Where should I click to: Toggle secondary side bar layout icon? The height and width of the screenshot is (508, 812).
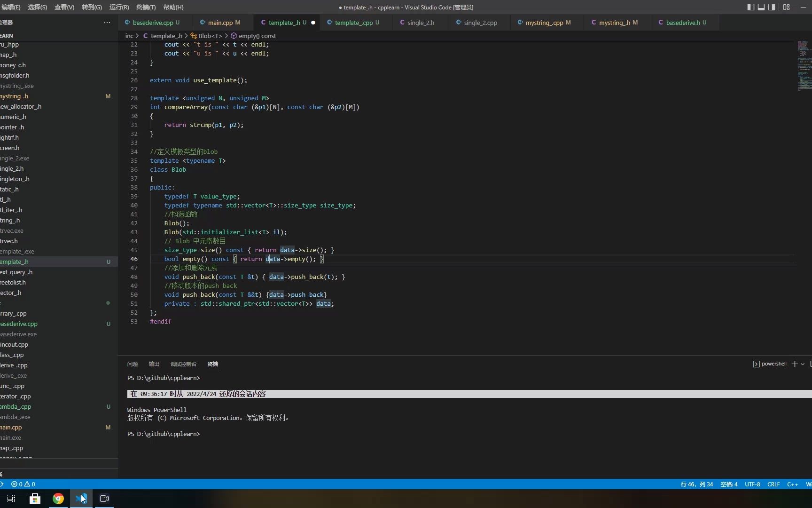point(772,7)
